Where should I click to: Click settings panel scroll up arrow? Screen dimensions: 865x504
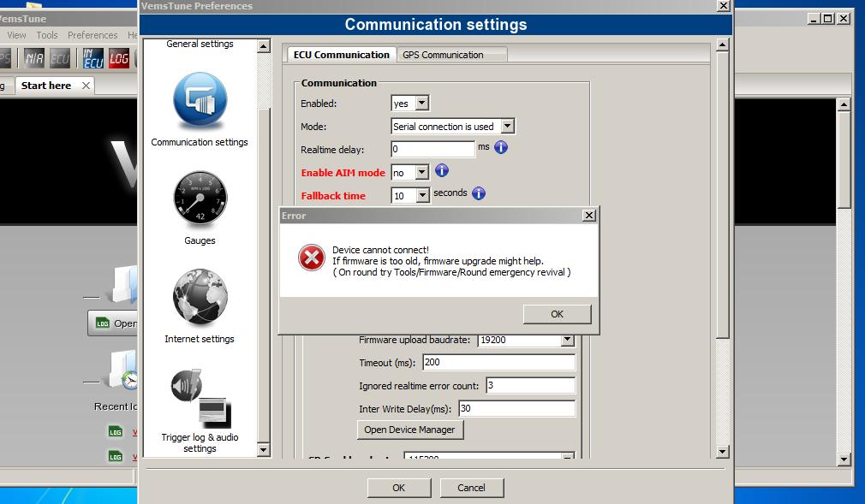point(723,45)
